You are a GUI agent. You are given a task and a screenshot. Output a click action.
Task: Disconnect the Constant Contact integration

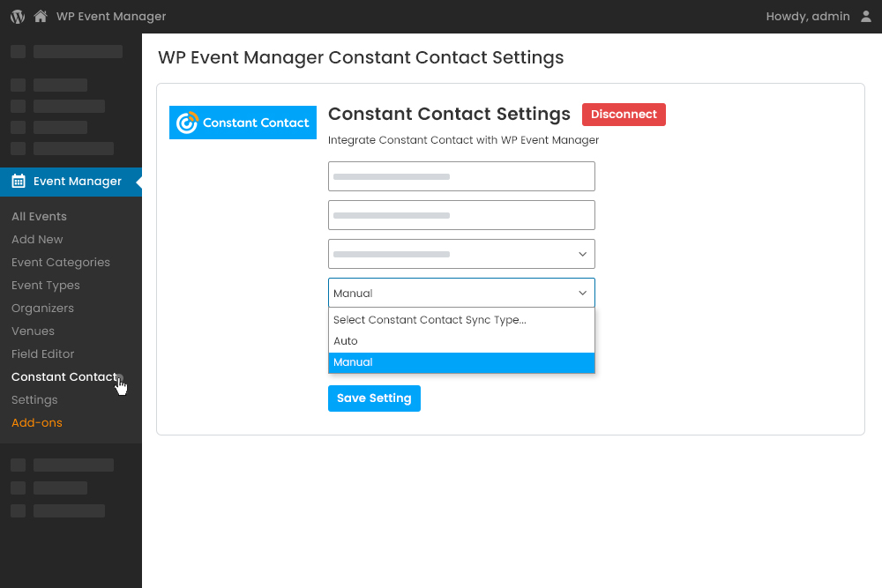(x=624, y=115)
